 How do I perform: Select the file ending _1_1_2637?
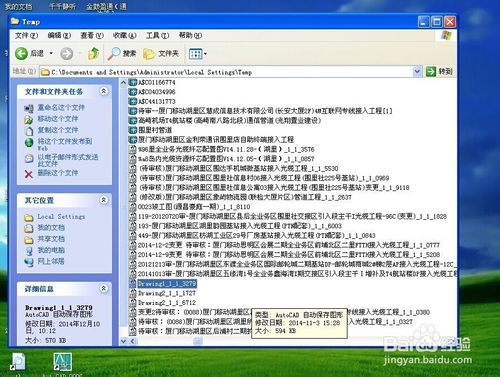245,197
